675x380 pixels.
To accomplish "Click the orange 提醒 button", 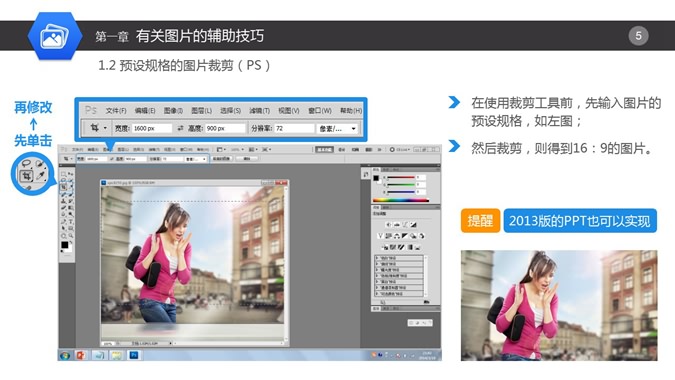I will (480, 221).
